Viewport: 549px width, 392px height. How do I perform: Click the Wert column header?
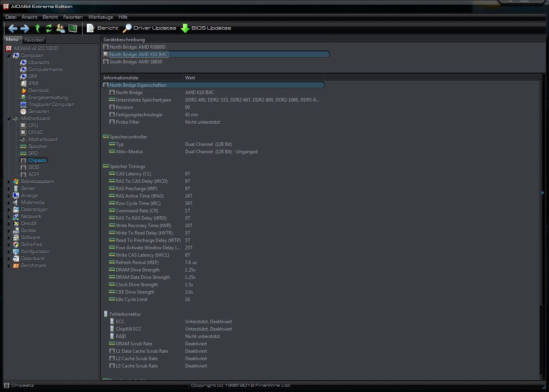pyautogui.click(x=254, y=78)
